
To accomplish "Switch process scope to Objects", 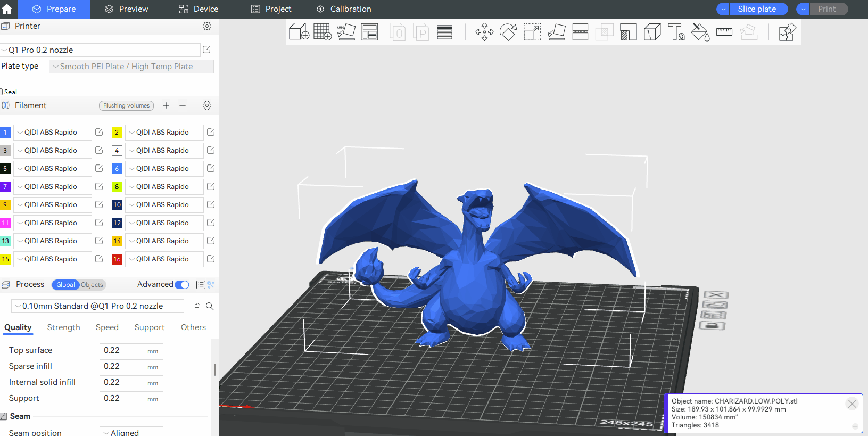I will click(x=92, y=285).
